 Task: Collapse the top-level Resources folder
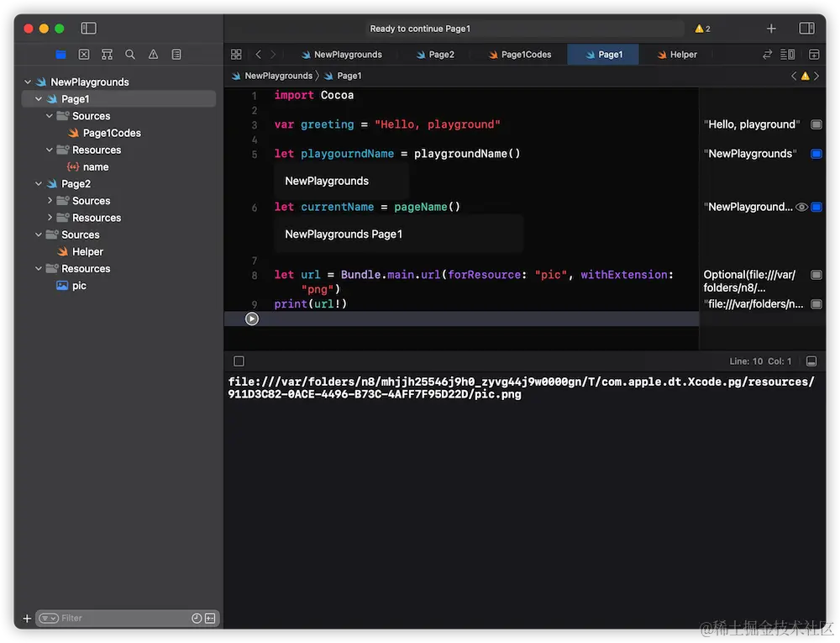click(39, 269)
